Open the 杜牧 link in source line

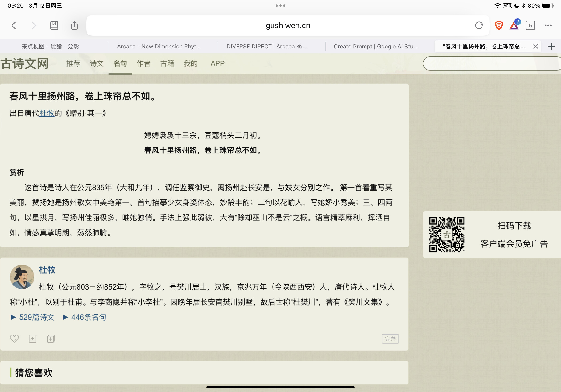coord(47,113)
